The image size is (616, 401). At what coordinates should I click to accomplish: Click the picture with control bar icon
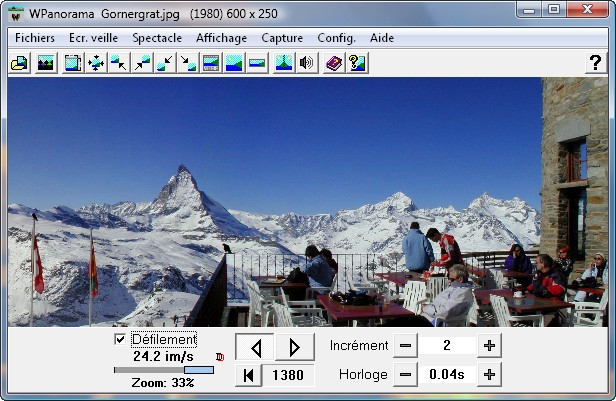pyautogui.click(x=211, y=63)
